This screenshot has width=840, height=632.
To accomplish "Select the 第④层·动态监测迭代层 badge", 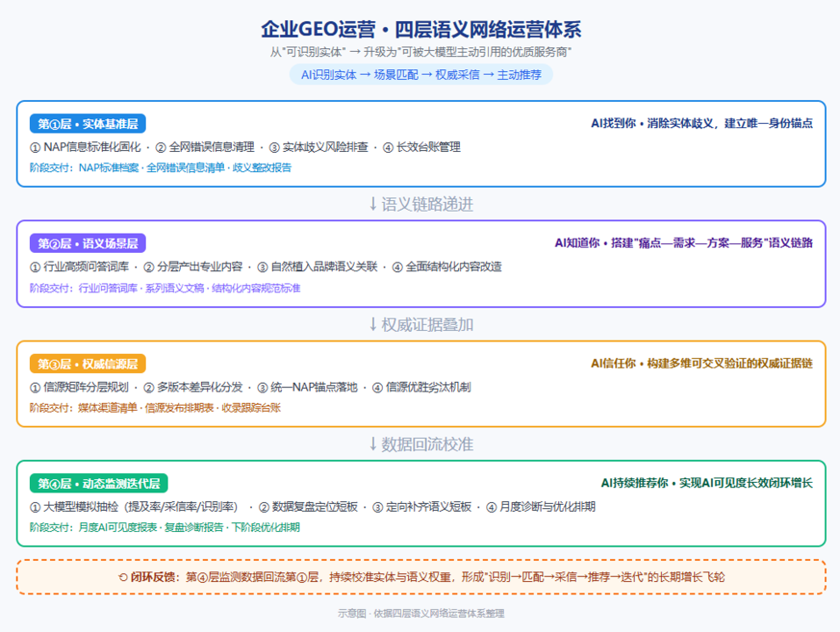I will 99,483.
